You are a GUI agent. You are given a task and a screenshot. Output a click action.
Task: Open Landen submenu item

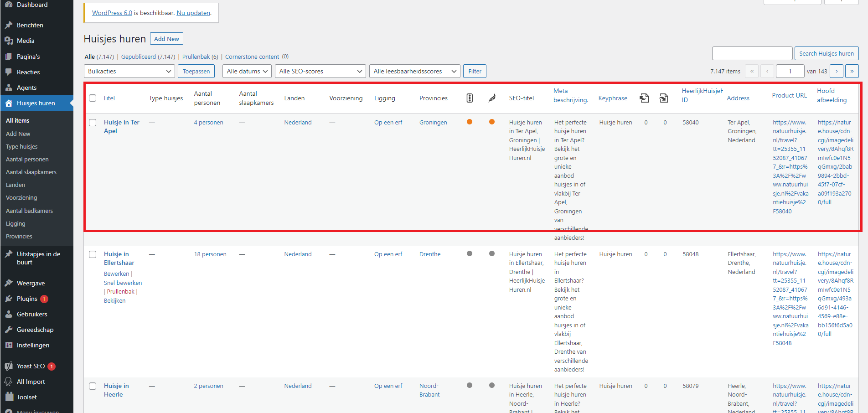pos(15,185)
